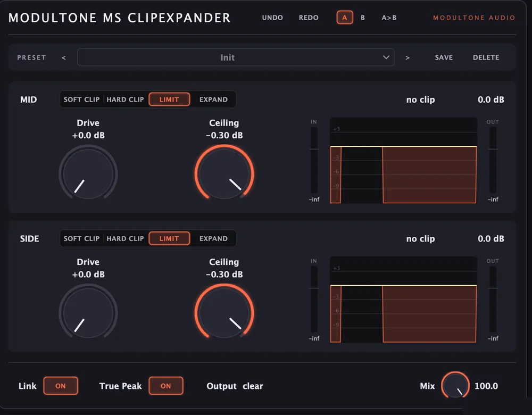Select HARD CLIP mode for SIDE
This screenshot has height=415, width=532.
click(x=125, y=238)
